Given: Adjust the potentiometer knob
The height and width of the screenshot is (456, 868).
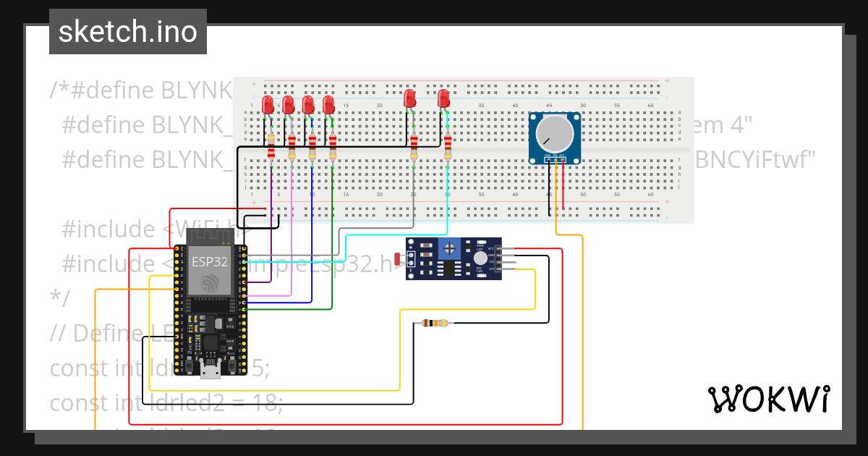Looking at the screenshot, I should pyautogui.click(x=554, y=134).
